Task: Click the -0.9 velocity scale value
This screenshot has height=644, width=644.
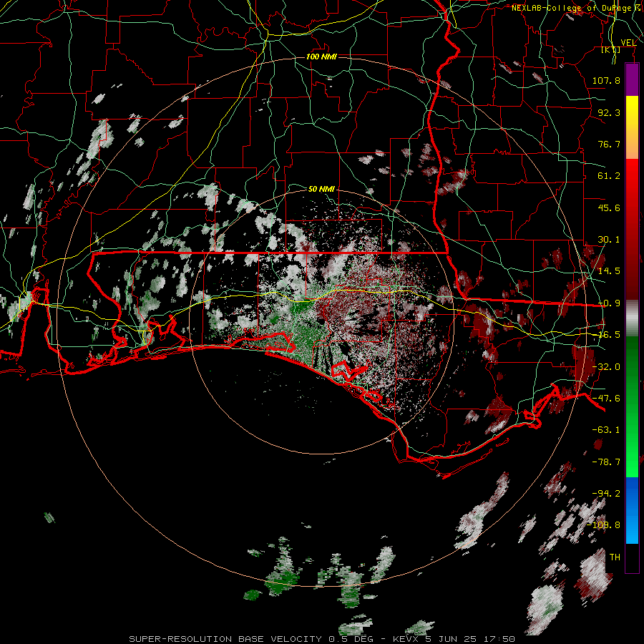Action: (609, 303)
